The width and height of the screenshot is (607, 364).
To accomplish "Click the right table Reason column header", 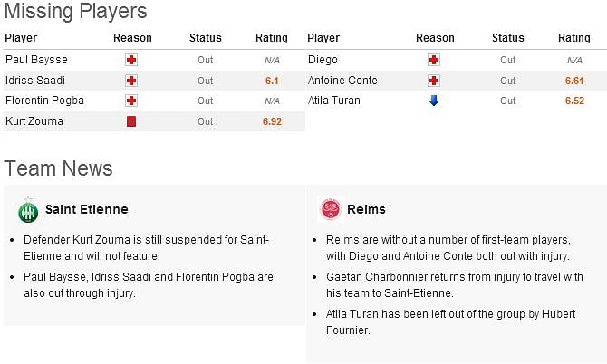I will pos(435,38).
